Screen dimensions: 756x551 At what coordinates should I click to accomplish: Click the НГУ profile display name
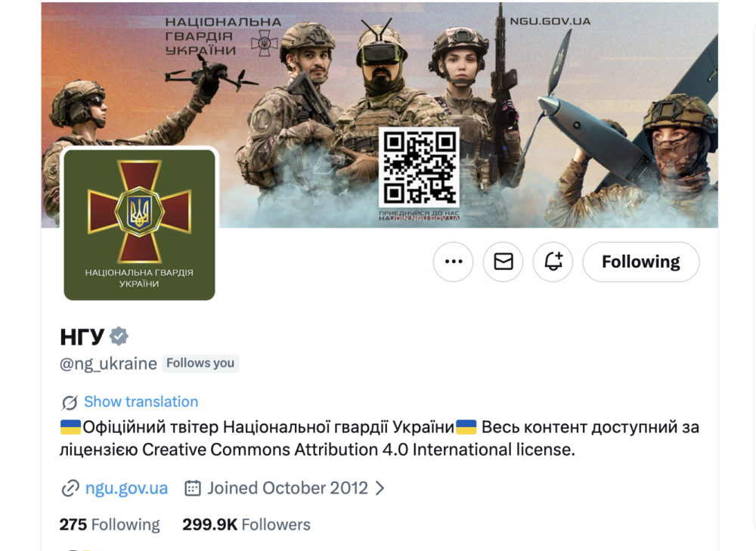(x=82, y=336)
